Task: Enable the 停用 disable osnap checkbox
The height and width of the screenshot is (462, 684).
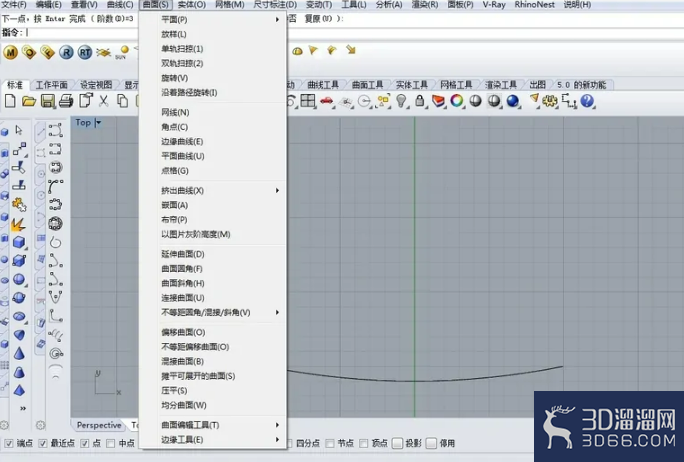Action: (431, 444)
